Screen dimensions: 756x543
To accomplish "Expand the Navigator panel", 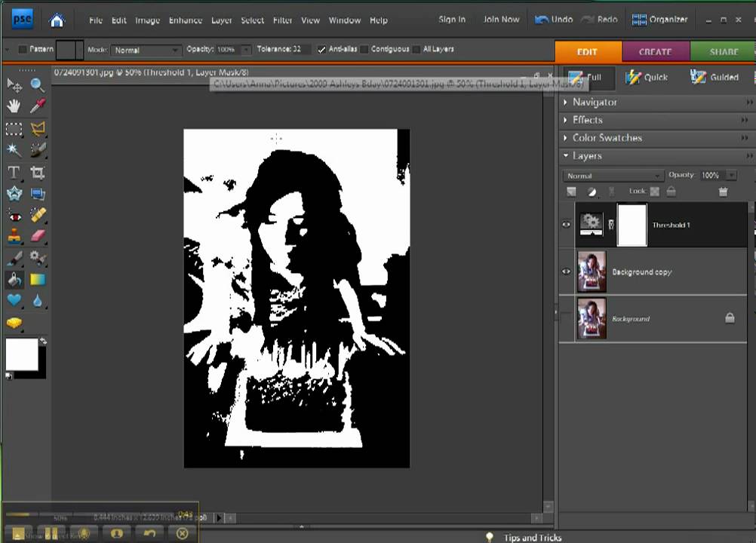I will click(x=595, y=103).
